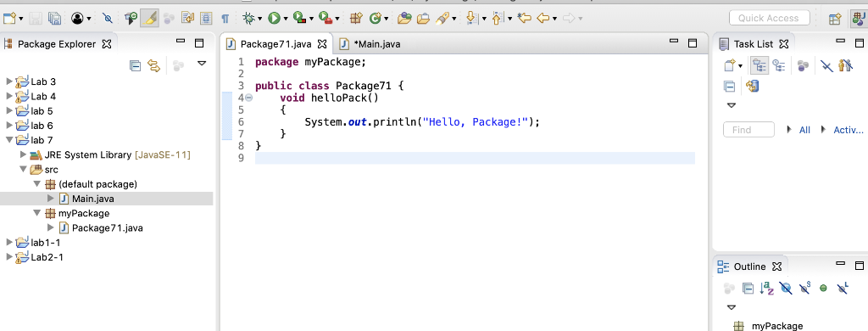Toggle Hide Non-Public Members in Outline
The height and width of the screenshot is (331, 868).
click(824, 289)
